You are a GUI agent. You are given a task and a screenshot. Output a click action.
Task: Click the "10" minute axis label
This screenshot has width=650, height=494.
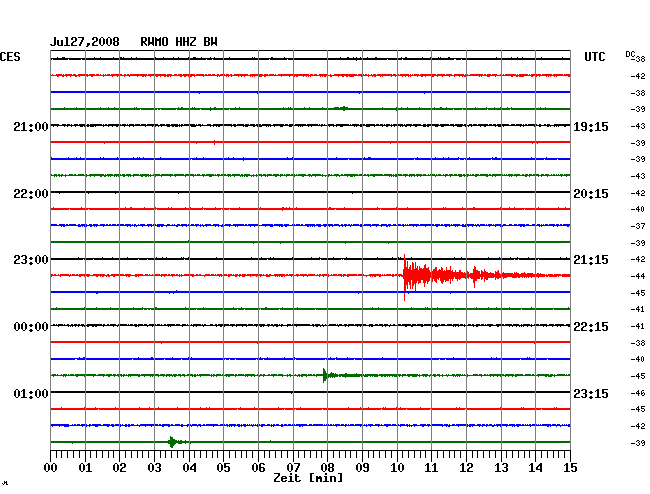coord(397,468)
